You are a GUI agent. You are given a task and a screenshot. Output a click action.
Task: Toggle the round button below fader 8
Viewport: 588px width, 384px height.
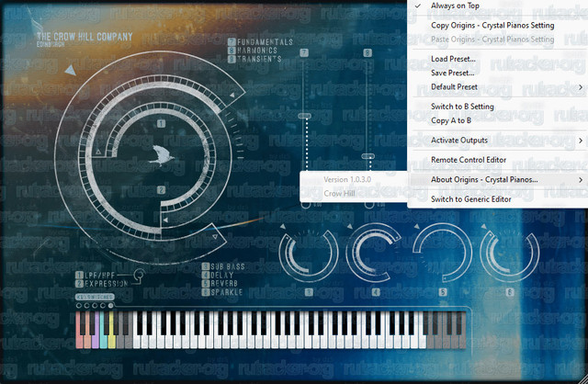(369, 205)
